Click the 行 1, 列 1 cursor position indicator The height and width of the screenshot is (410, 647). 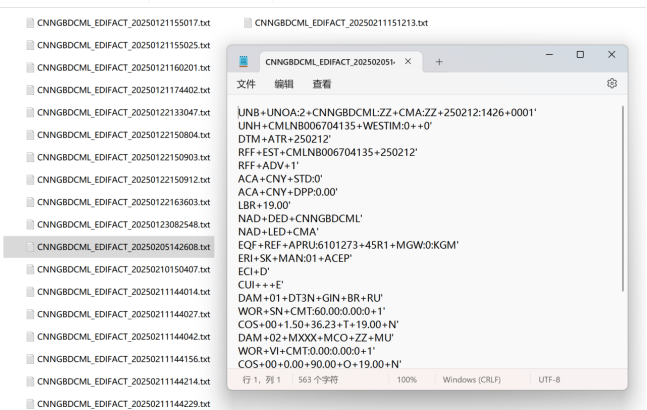point(262,380)
